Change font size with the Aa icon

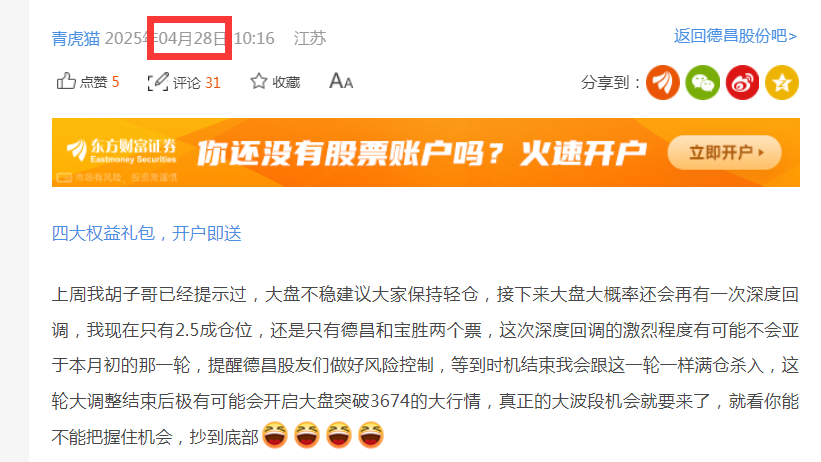pyautogui.click(x=341, y=81)
